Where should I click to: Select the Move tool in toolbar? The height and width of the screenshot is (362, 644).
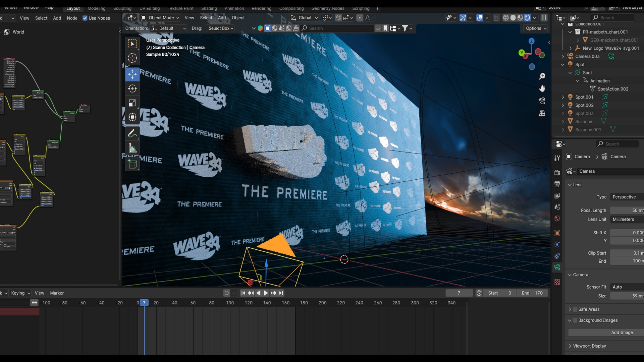(x=132, y=74)
